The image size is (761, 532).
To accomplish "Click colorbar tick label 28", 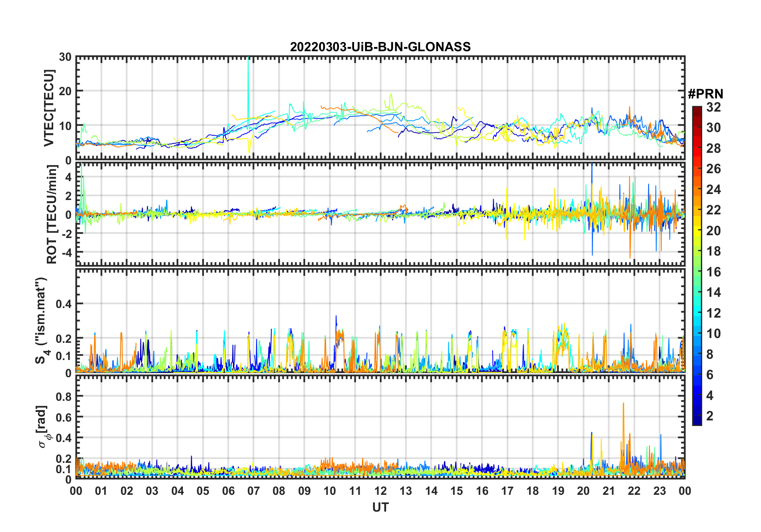I will [x=713, y=148].
